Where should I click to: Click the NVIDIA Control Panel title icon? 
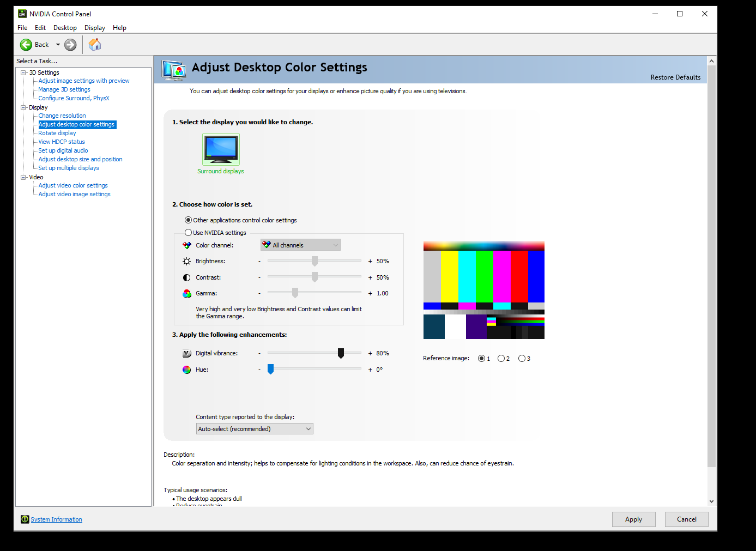(22, 14)
